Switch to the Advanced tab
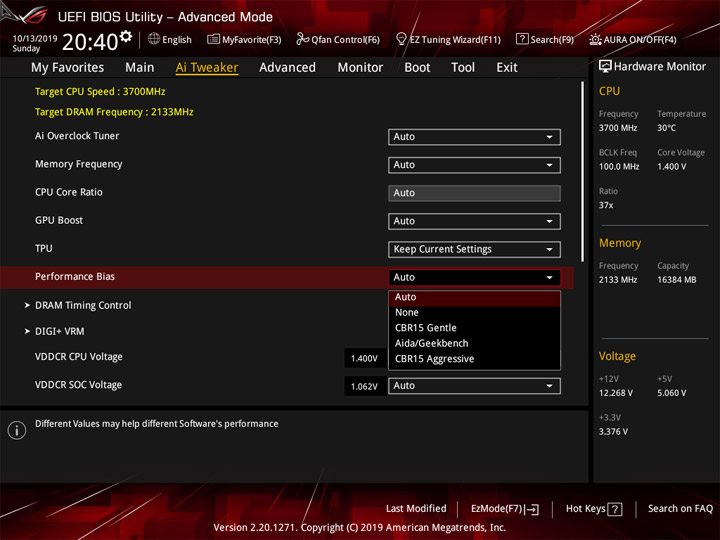 tap(287, 68)
